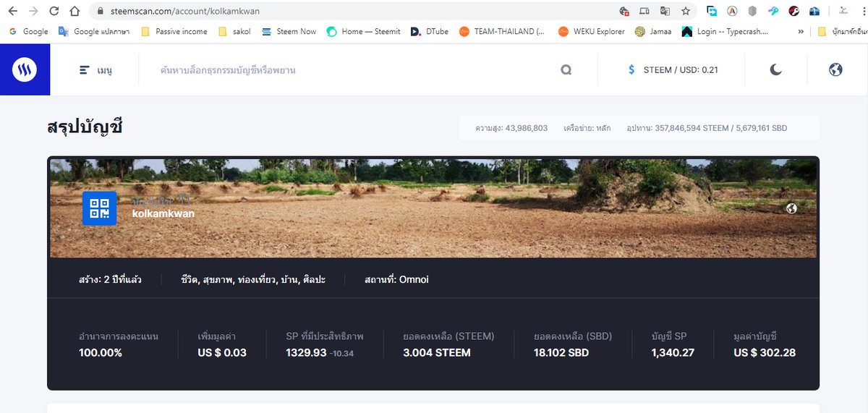Screen dimensions: 868x413
Task: Open the orange circled A extension
Action: pyautogui.click(x=732, y=11)
